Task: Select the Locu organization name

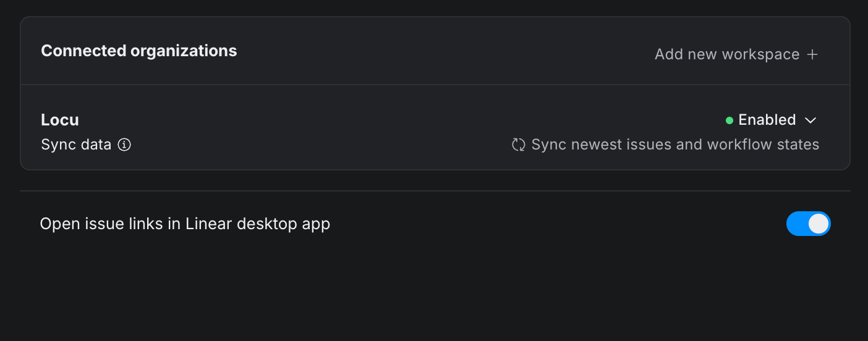Action: point(60,119)
